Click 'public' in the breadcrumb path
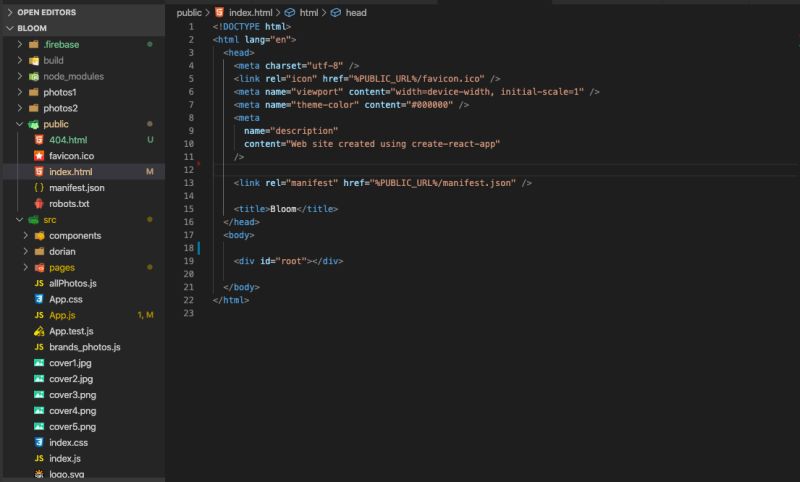800x482 pixels. click(x=189, y=13)
